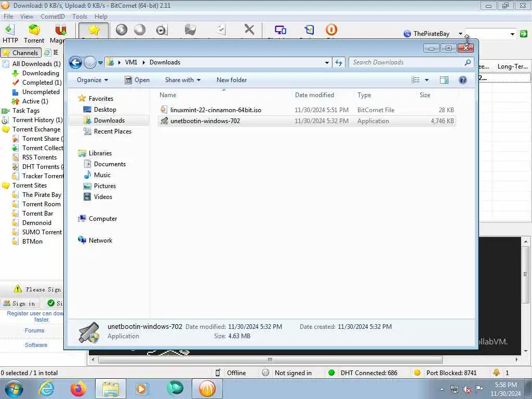Open the Documents library

click(110, 164)
